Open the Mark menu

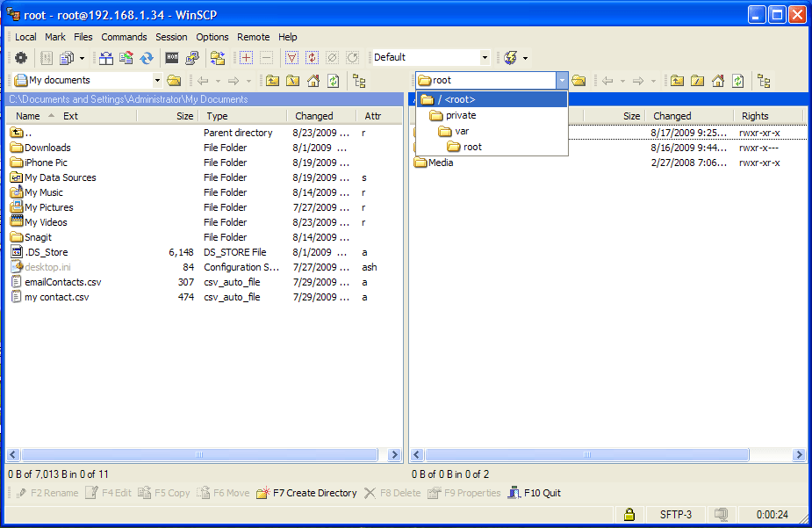pyautogui.click(x=55, y=37)
